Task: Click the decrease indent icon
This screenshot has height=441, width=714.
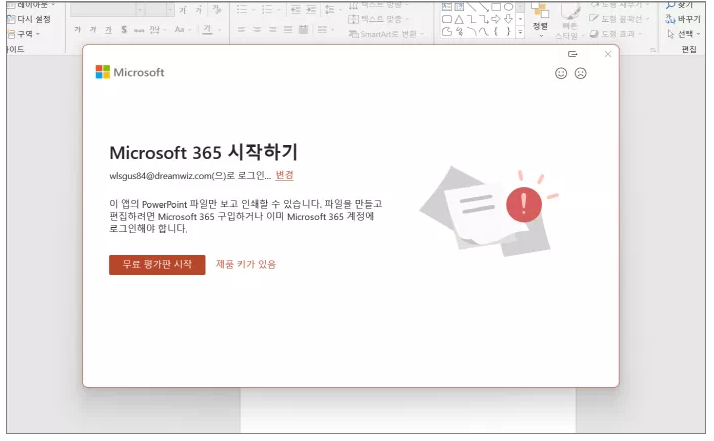Action: point(296,10)
